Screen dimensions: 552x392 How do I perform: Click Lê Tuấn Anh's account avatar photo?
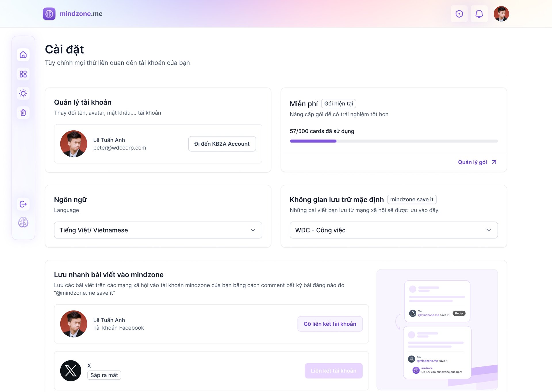coord(74,144)
